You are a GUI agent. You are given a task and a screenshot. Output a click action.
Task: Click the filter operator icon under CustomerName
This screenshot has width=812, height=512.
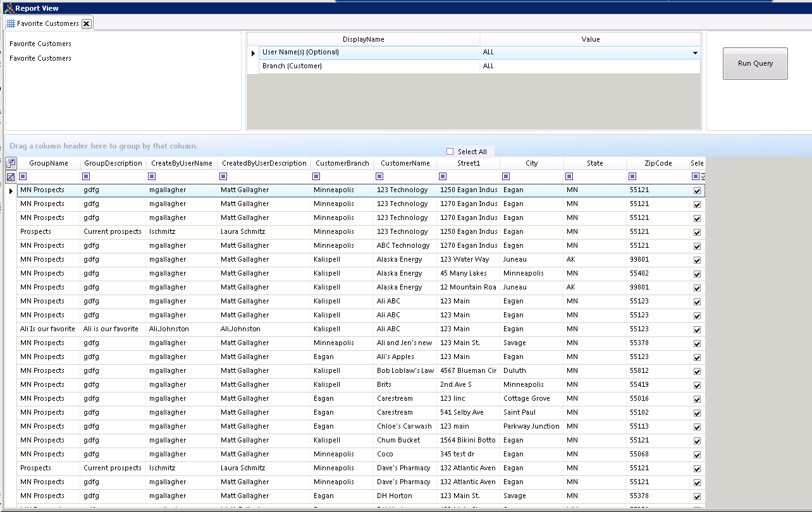(380, 176)
